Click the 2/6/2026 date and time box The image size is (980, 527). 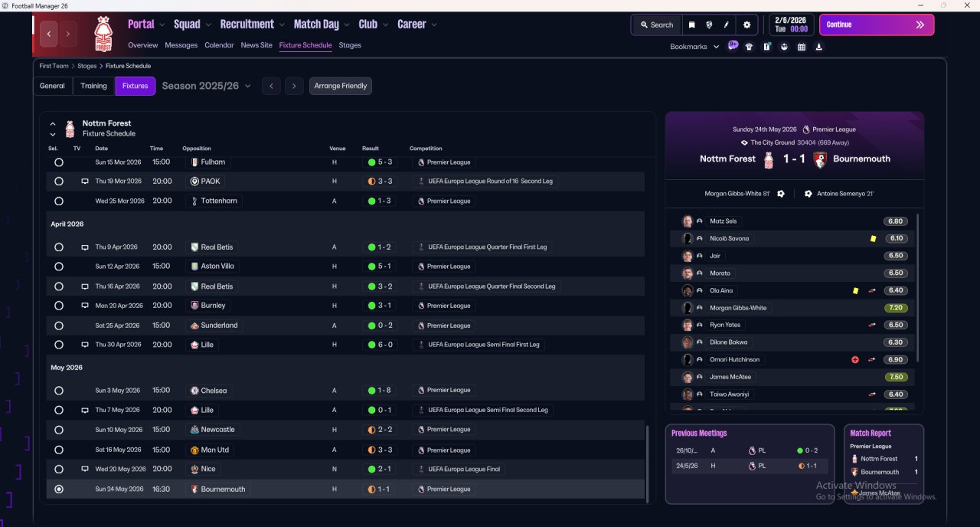tap(792, 25)
